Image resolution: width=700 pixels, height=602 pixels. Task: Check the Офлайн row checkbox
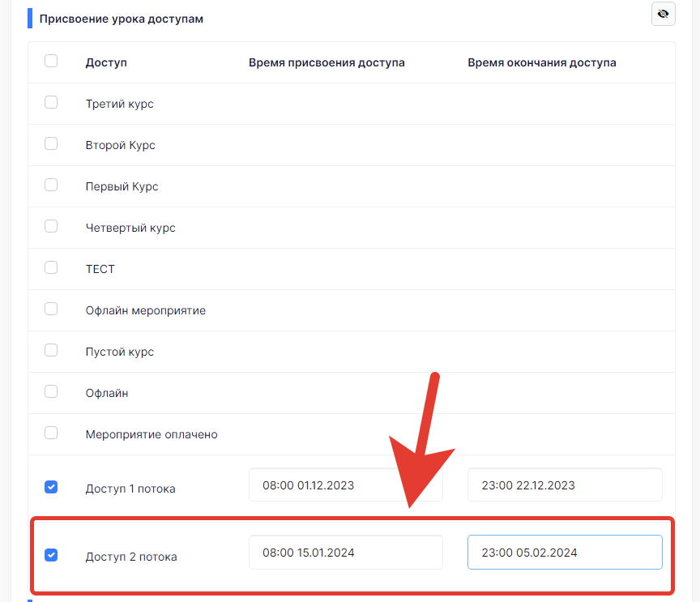[x=51, y=391]
